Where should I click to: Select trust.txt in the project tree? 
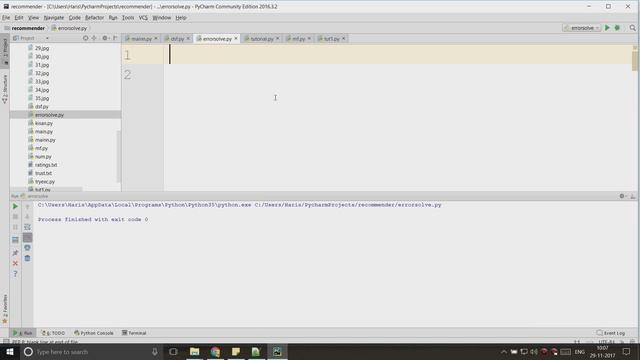click(x=43, y=173)
